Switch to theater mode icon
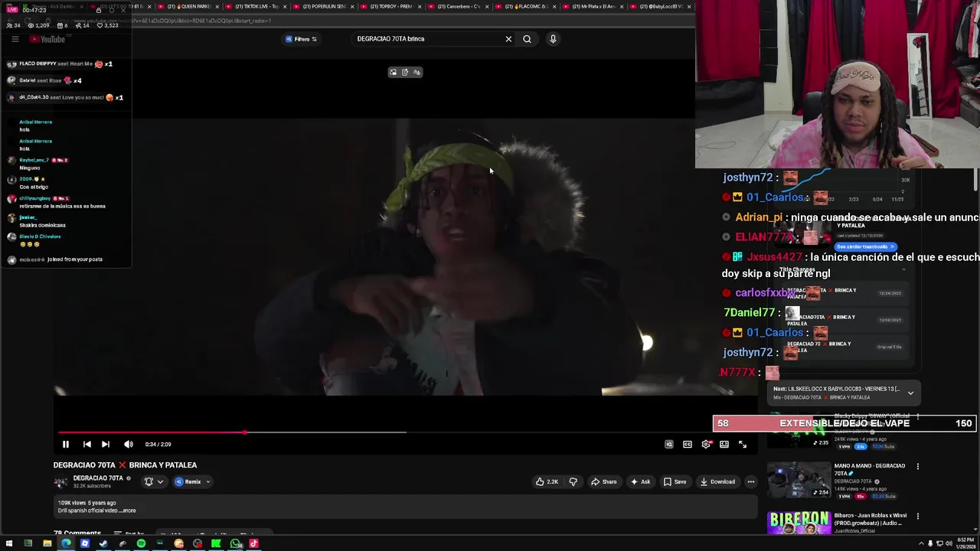The height and width of the screenshot is (551, 980). [724, 444]
